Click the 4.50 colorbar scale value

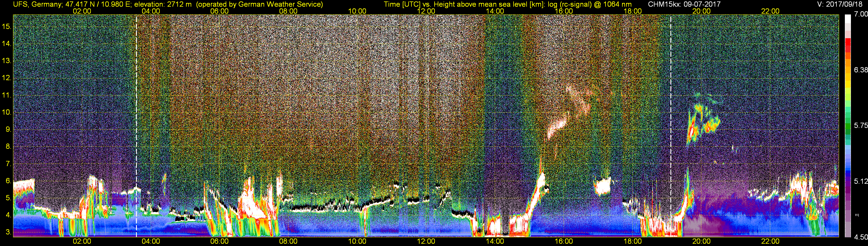[861, 237]
